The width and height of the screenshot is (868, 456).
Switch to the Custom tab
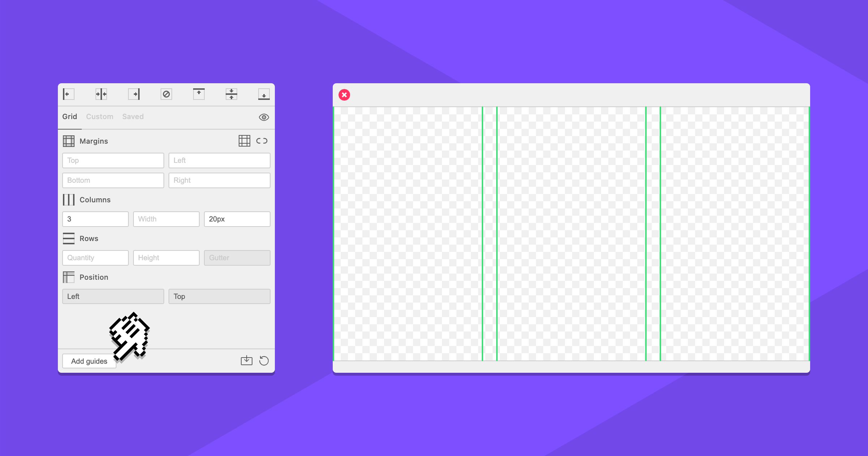click(x=99, y=117)
